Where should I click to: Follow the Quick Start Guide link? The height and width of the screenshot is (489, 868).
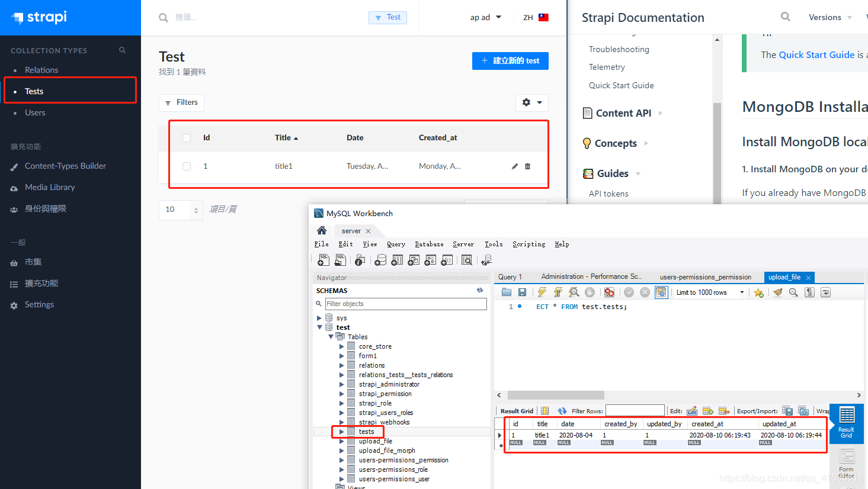tap(816, 54)
